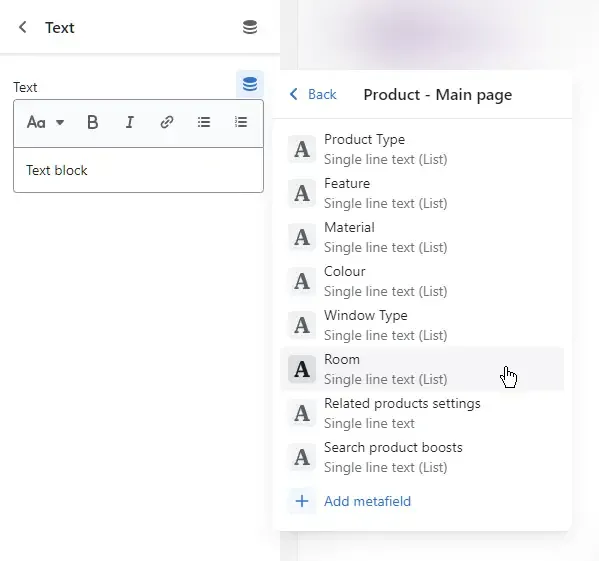The height and width of the screenshot is (561, 599).
Task: Open the Aa text style dropdown
Action: (x=45, y=123)
